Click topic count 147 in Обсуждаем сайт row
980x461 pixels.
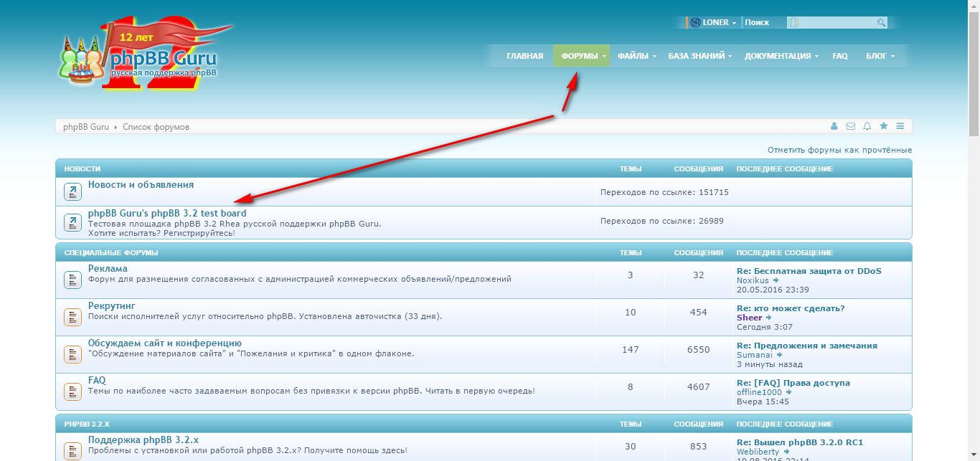(x=631, y=350)
